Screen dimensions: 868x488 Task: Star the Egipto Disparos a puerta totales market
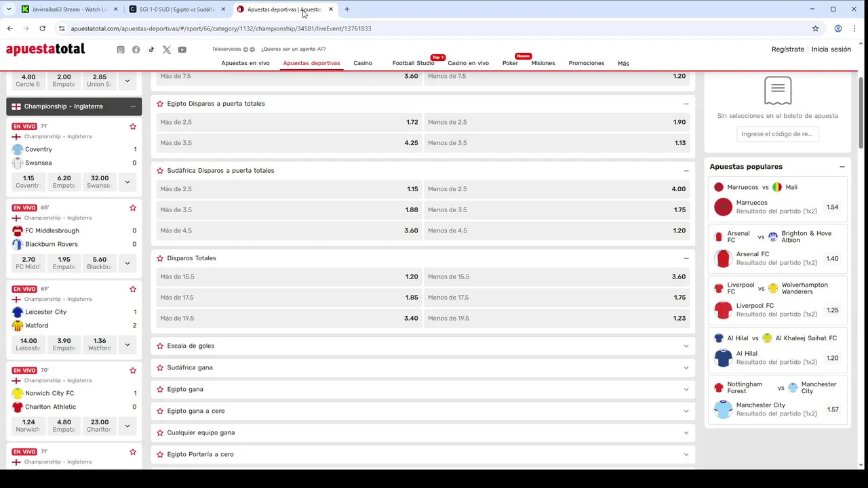(x=160, y=104)
